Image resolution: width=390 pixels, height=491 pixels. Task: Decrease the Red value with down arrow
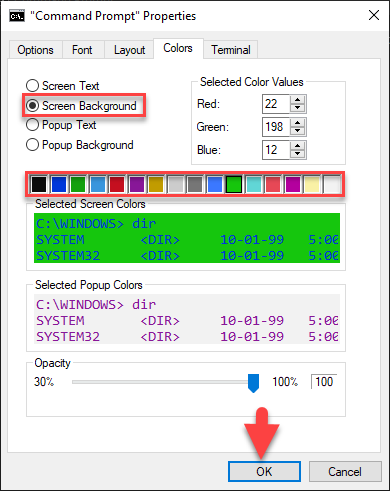[x=297, y=108]
